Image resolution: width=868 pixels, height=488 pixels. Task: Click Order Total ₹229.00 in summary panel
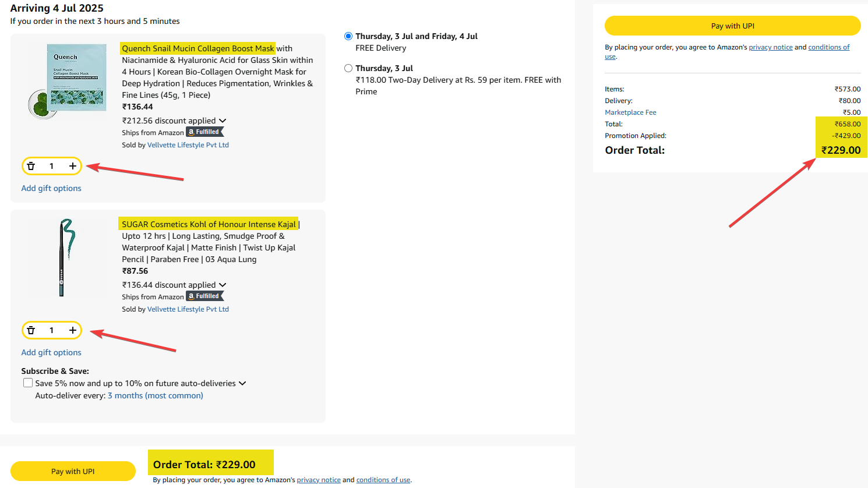(x=841, y=150)
